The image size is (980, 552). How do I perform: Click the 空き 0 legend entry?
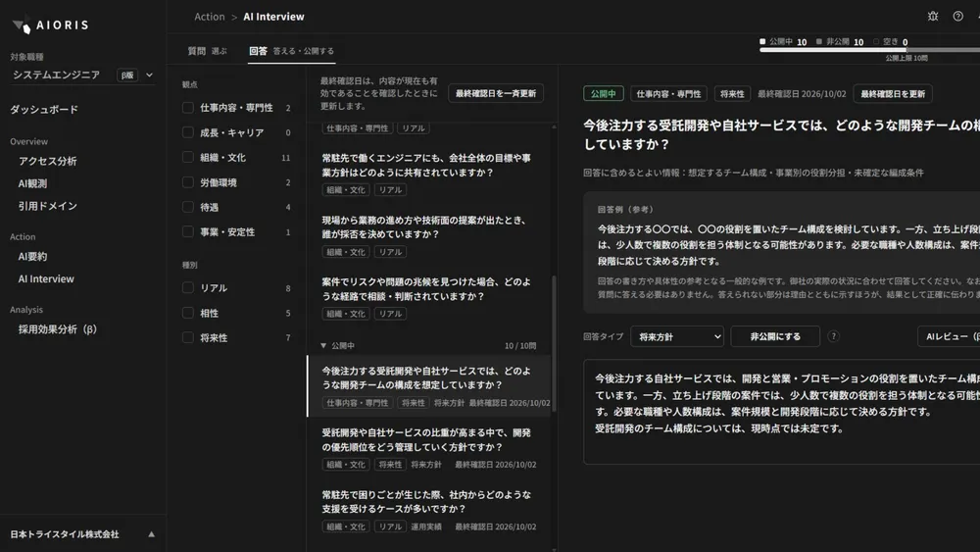click(x=890, y=42)
